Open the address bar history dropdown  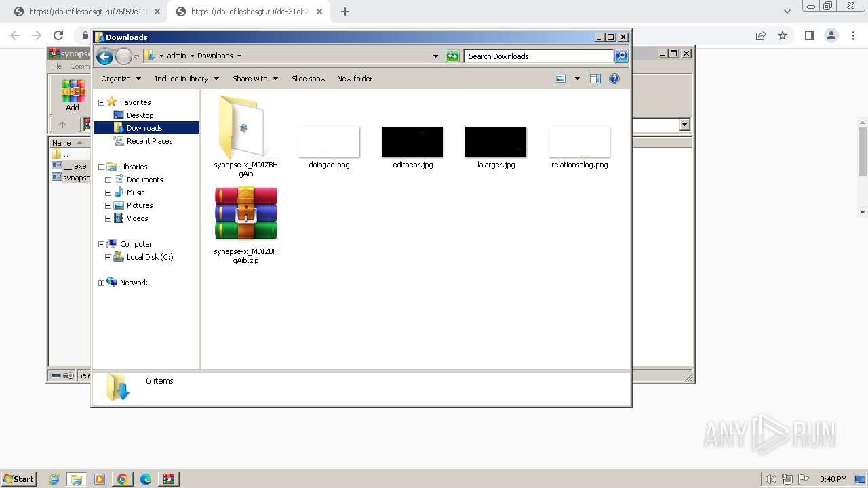[x=435, y=56]
